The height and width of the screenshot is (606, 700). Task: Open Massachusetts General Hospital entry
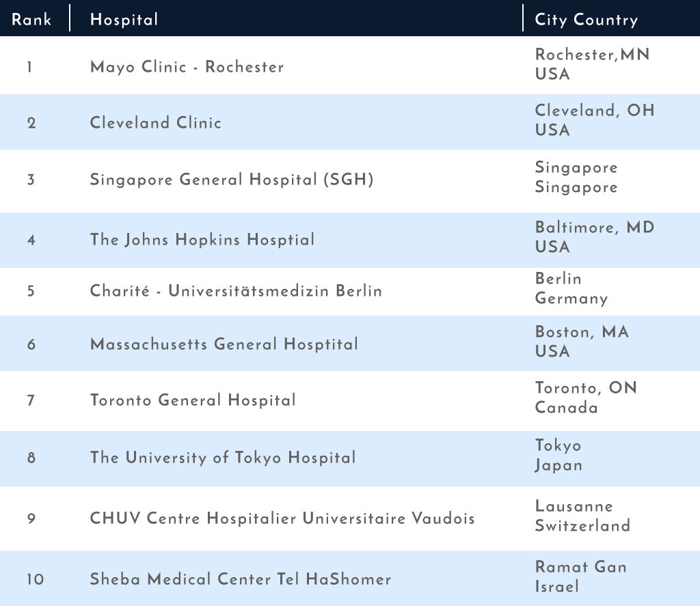point(224,344)
